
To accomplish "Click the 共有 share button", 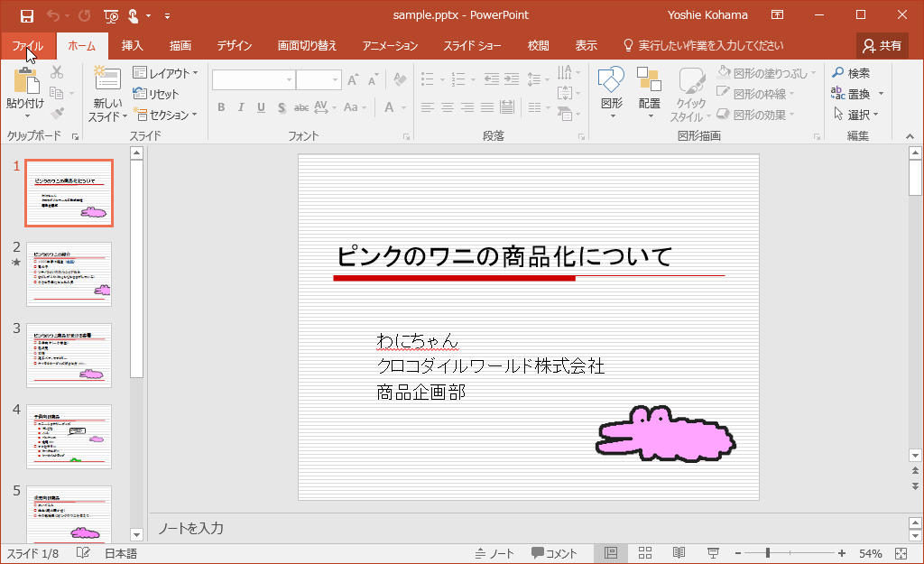I will coord(882,45).
